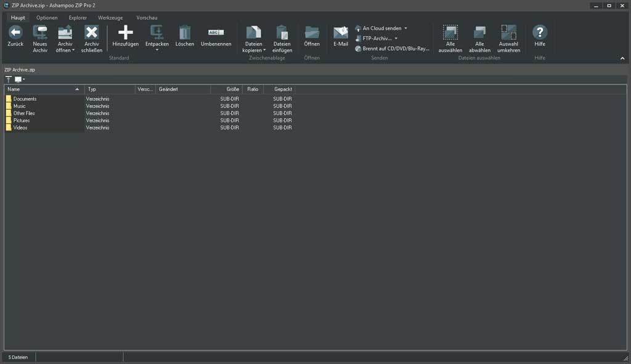Image resolution: width=631 pixels, height=364 pixels.
Task: Click the Documents folder icon
Action: [x=9, y=99]
